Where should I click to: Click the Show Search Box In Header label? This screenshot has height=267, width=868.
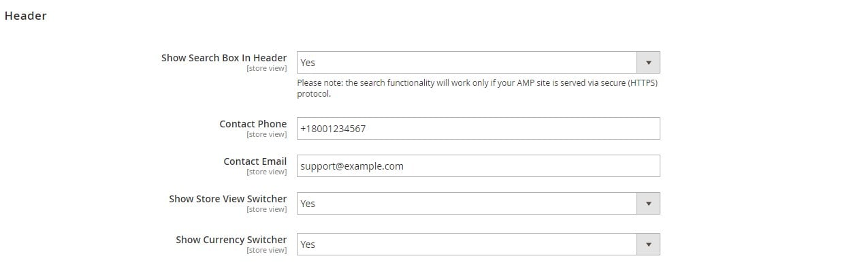pos(224,58)
